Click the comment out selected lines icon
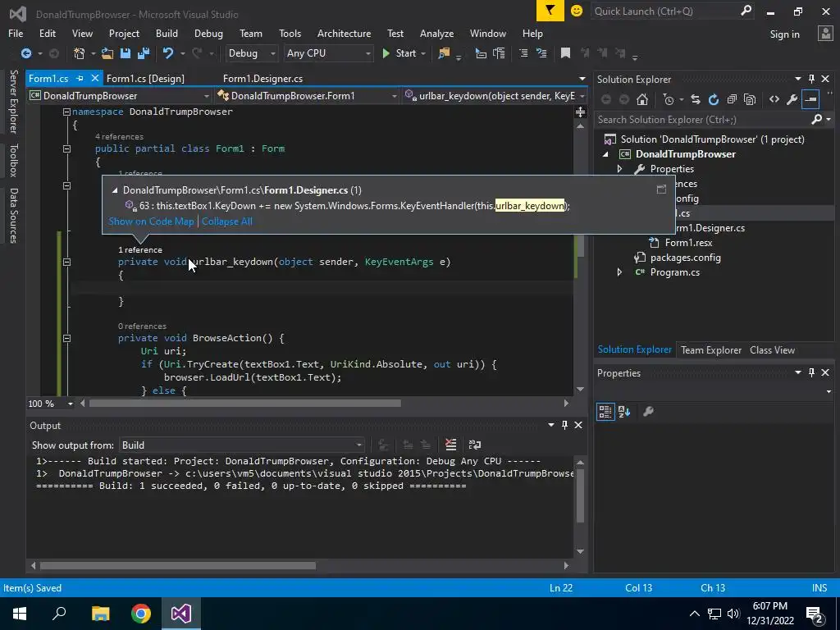The image size is (840, 630). [x=523, y=53]
